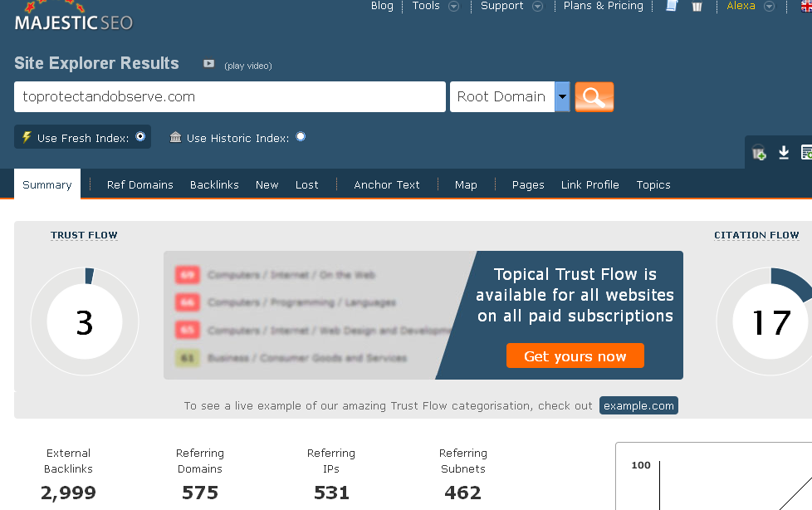
Task: Click the Majestic SEO logo
Action: click(74, 17)
